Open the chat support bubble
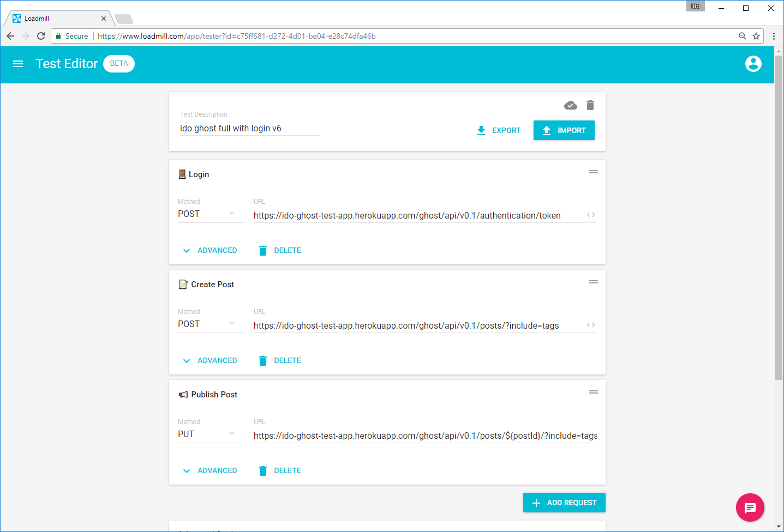The image size is (784, 532). (750, 508)
